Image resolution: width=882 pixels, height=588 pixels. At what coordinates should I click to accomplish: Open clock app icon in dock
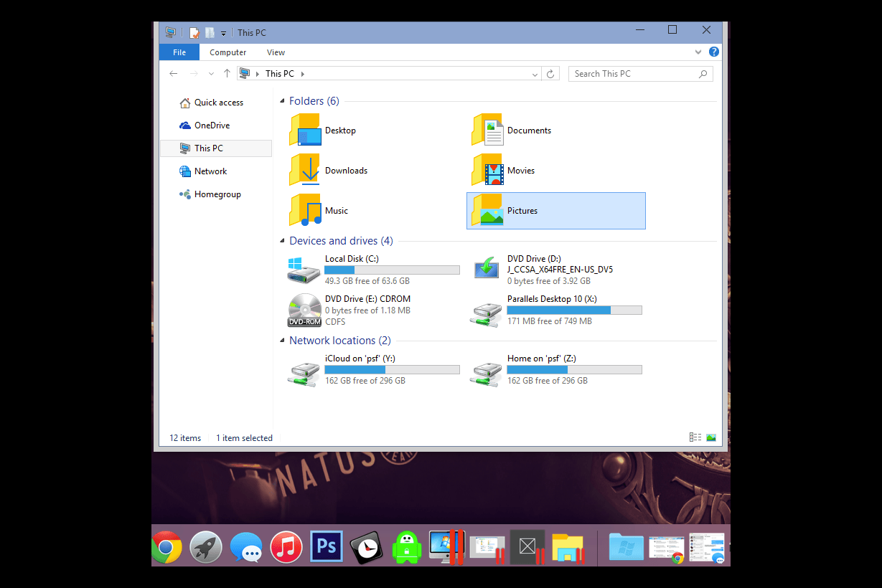pos(367,549)
